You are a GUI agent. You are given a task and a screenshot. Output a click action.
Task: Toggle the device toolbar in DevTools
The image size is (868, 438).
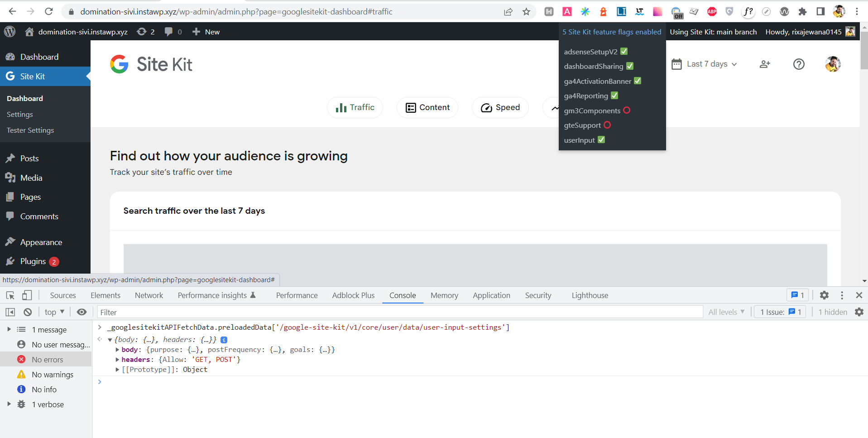(x=27, y=295)
